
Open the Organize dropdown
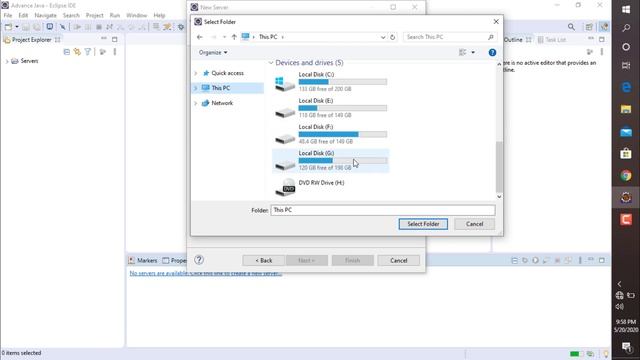[x=213, y=53]
